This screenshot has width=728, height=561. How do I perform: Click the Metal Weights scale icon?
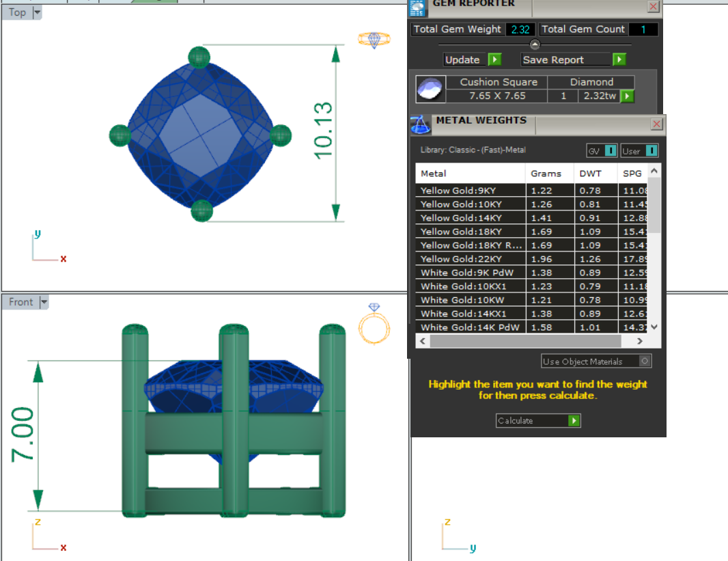tap(419, 125)
